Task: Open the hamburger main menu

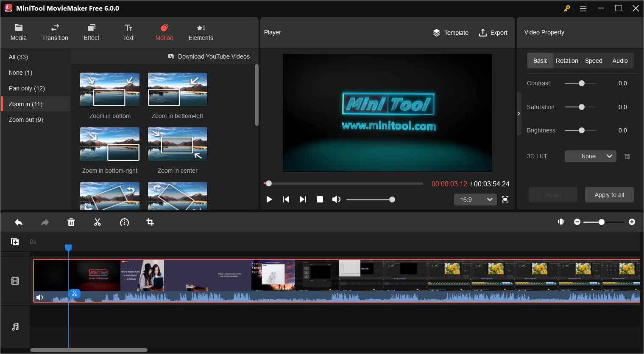Action: [583, 8]
